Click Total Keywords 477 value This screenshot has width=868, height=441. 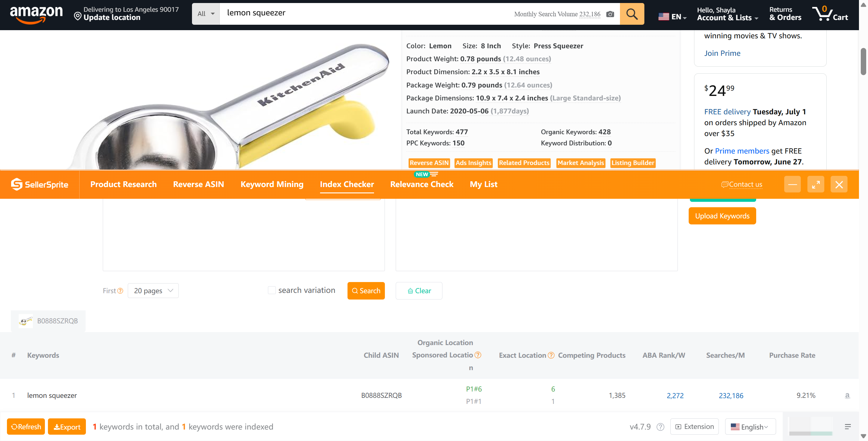tap(462, 132)
